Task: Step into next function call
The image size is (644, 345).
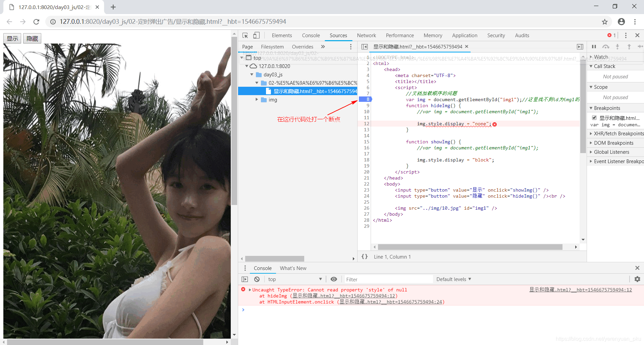Action: [x=617, y=47]
